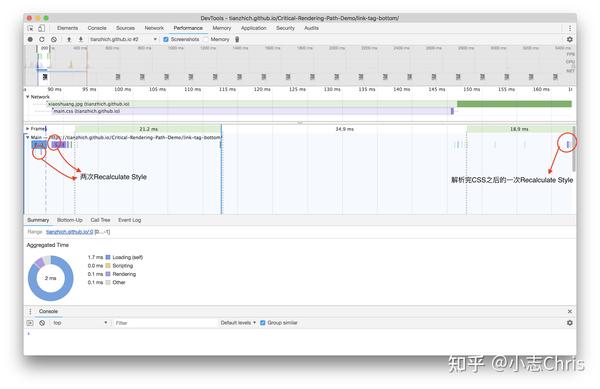
Task: Clear the recording with the circle-slash icon
Action: point(54,39)
